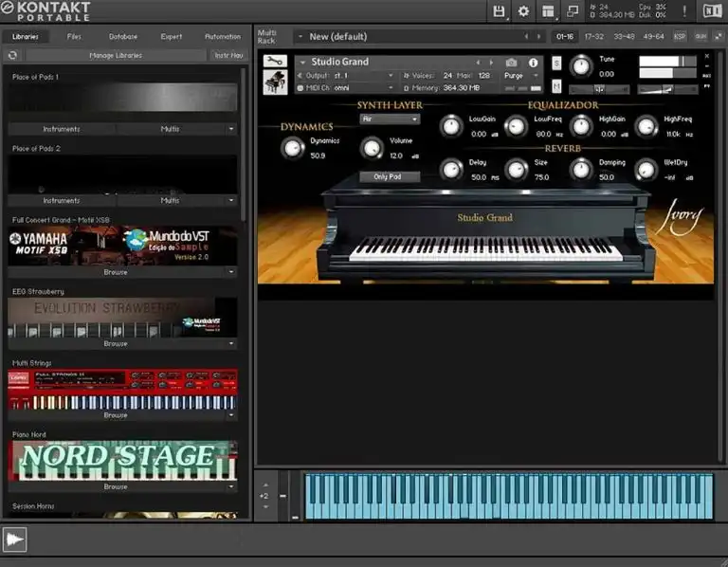Click the exclamation panic button
728x567 pixels.
pyautogui.click(x=684, y=11)
